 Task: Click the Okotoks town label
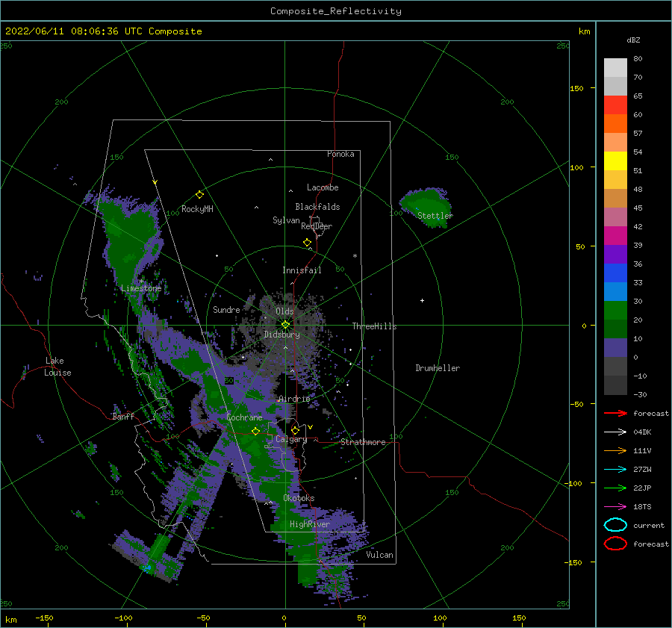(x=299, y=498)
